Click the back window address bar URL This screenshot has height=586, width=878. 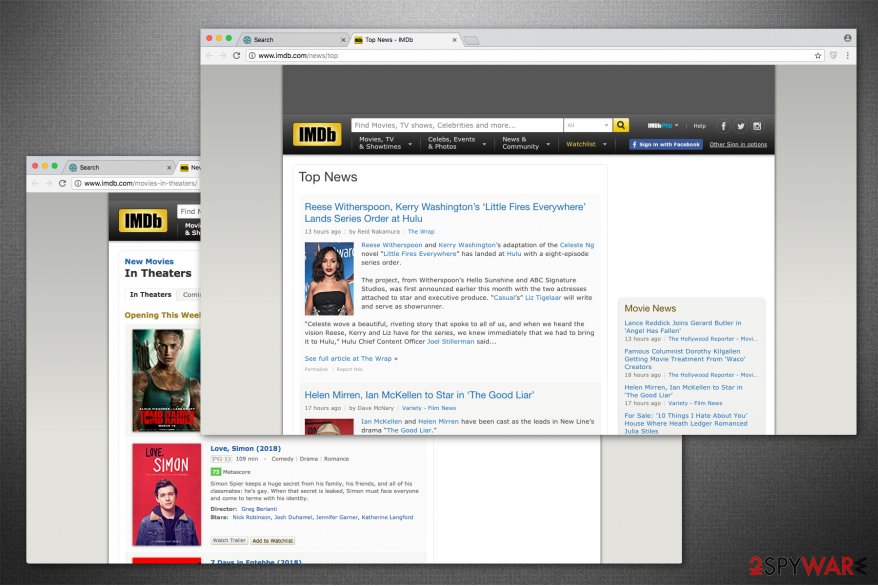(140, 183)
